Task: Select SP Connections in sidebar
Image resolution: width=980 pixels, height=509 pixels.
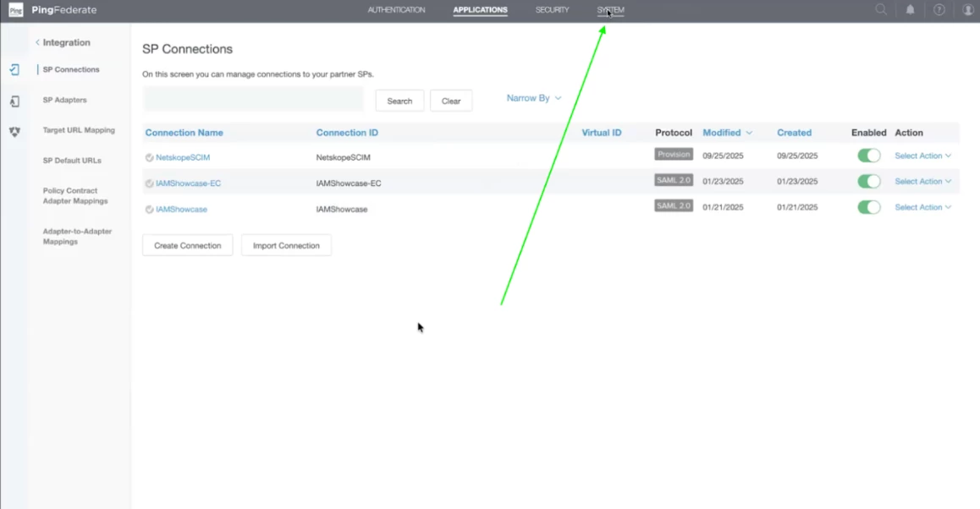Action: pyautogui.click(x=70, y=69)
